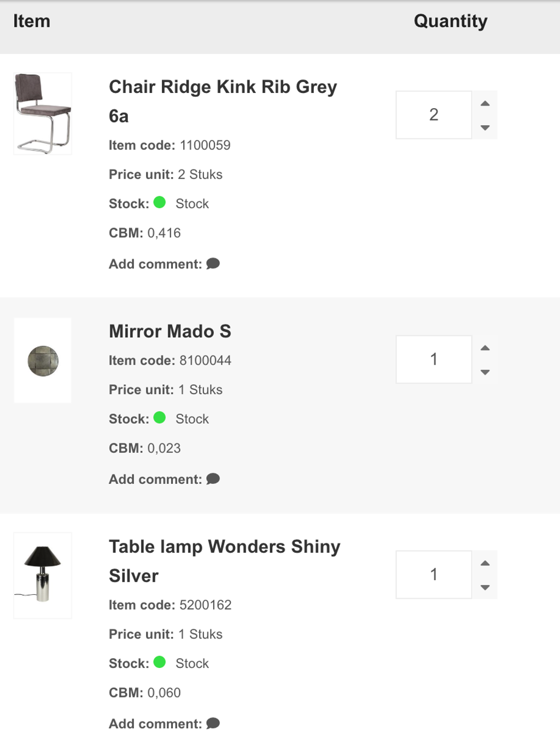This screenshot has width=560, height=744.
Task: Click the Table lamp quantity field
Action: [x=434, y=575]
